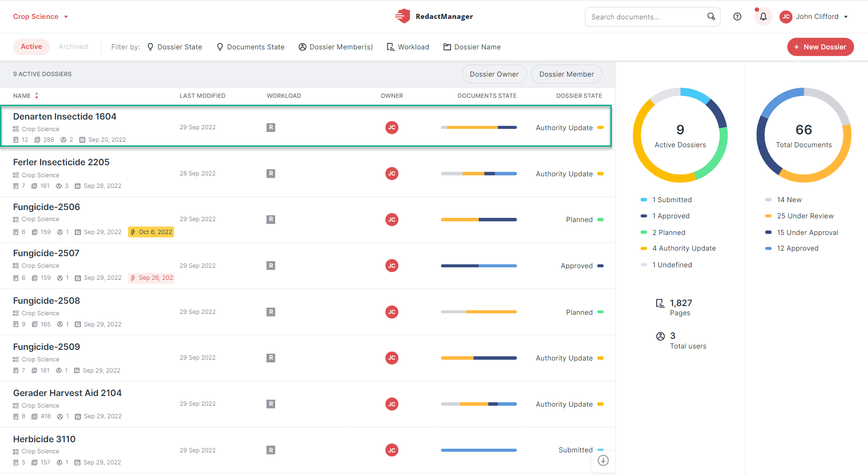This screenshot has height=475, width=868.
Task: Filter documents by 15 Under Approval legend
Action: pos(802,233)
